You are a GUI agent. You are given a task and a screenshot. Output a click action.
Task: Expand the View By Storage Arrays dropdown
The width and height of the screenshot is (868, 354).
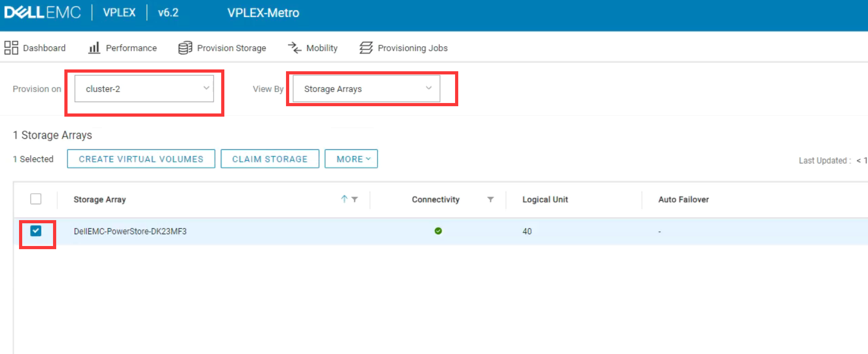(x=366, y=89)
